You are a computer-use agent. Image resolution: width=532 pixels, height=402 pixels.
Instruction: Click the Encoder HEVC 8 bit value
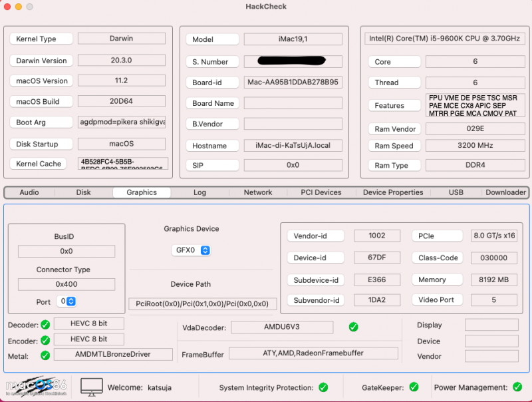89,339
